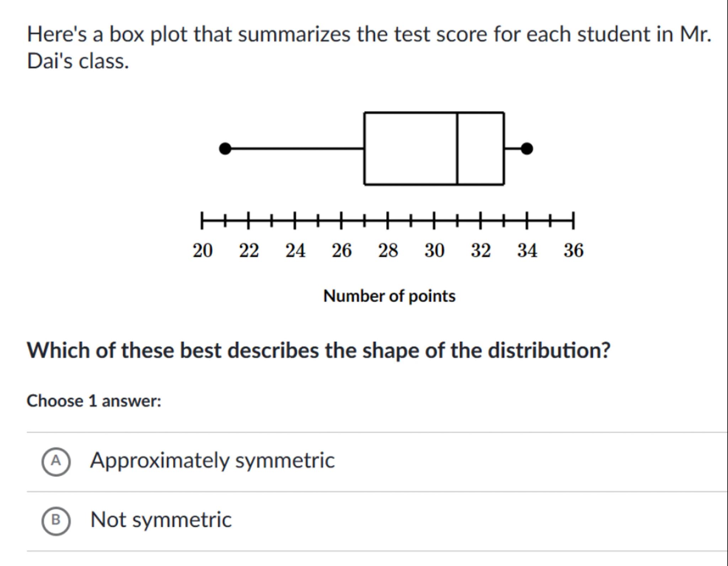
Task: Click the "Number of points" axis title
Action: tap(389, 296)
